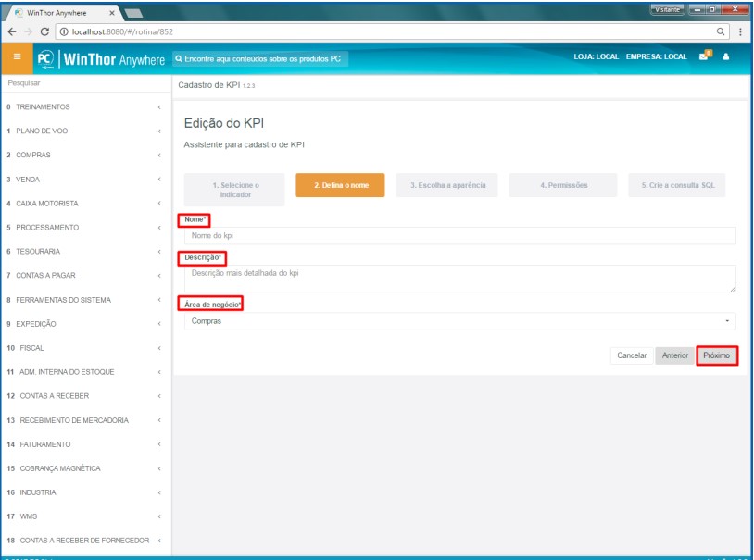The image size is (754, 560).
Task: Open CONTAS A RECEBER DE FORNECEDOR item
Action: [x=84, y=541]
